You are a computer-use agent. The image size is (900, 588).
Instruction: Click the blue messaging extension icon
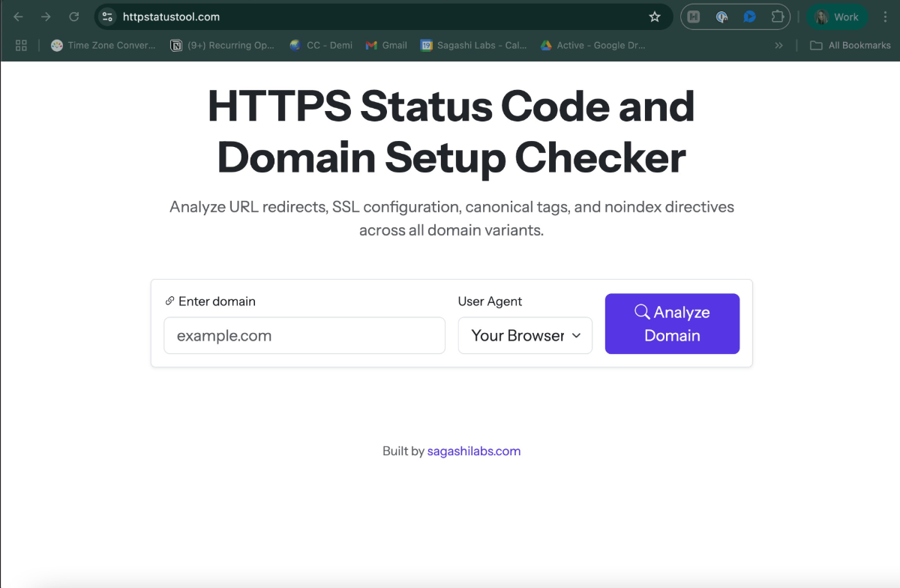tap(749, 16)
